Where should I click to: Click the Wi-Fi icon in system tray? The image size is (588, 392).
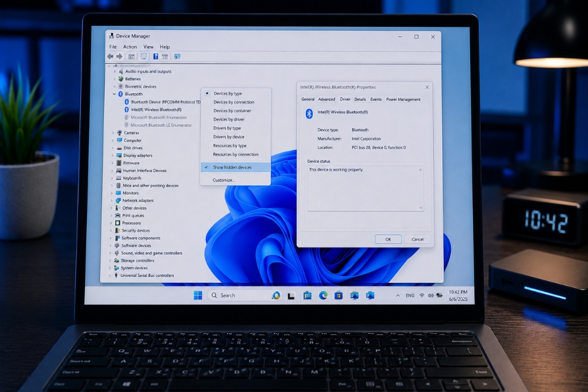(x=422, y=296)
